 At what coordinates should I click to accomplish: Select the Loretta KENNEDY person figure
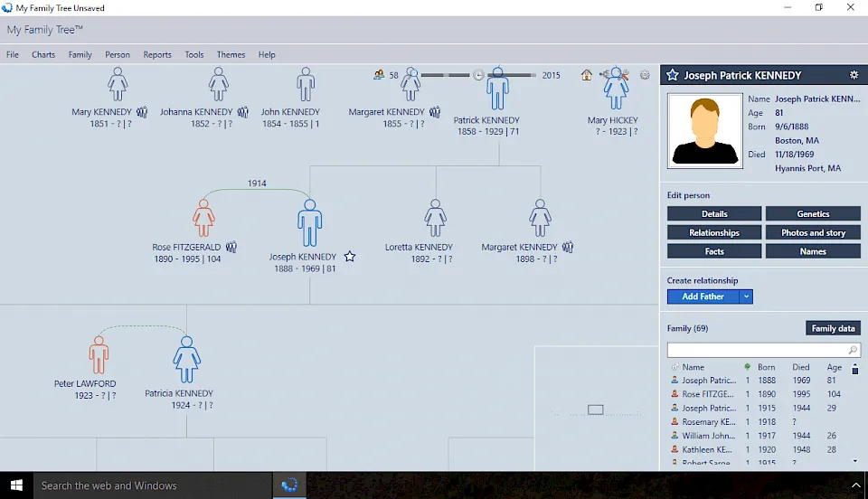pyautogui.click(x=435, y=218)
